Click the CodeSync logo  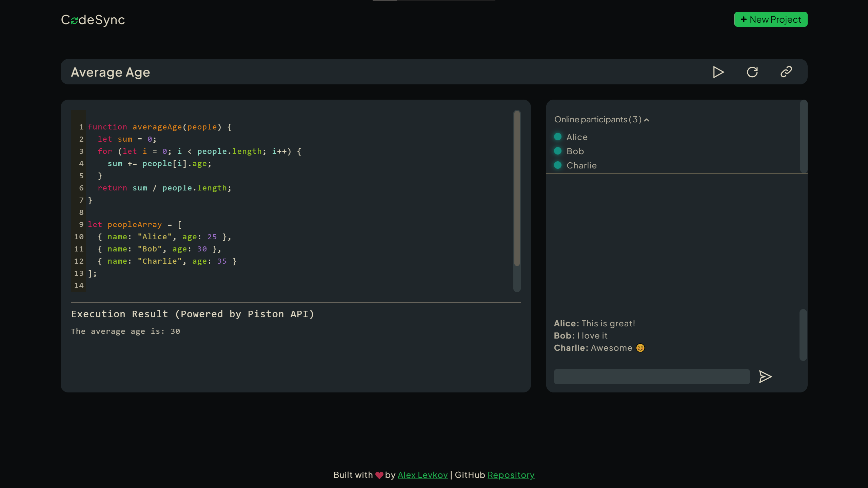93,20
